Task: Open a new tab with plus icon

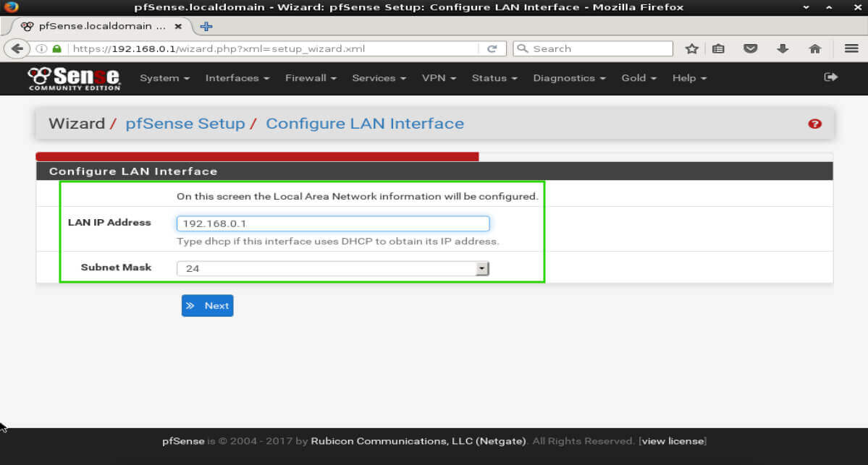Action: coord(206,26)
